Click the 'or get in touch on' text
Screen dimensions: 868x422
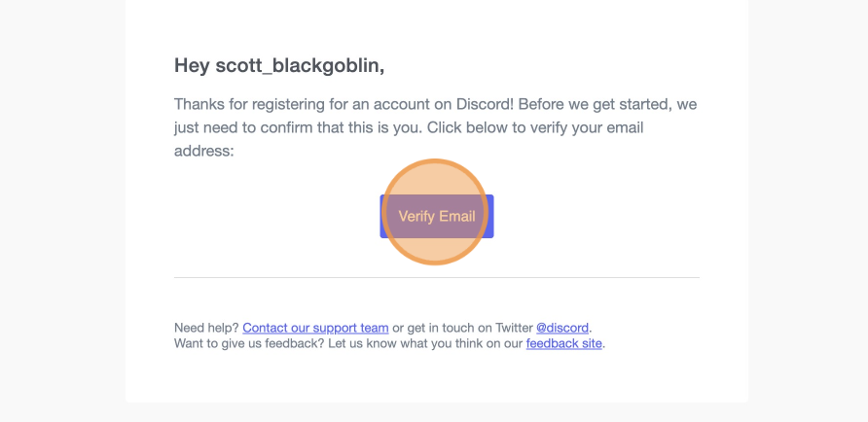pyautogui.click(x=447, y=328)
